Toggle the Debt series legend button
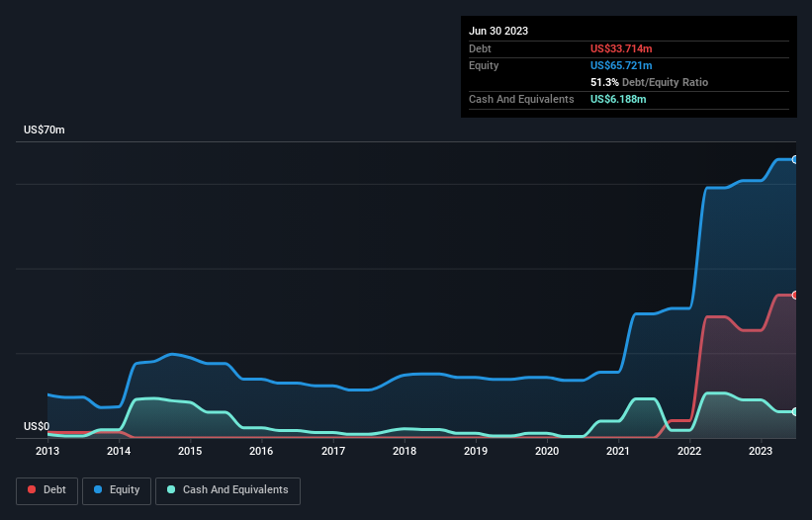 [47, 490]
